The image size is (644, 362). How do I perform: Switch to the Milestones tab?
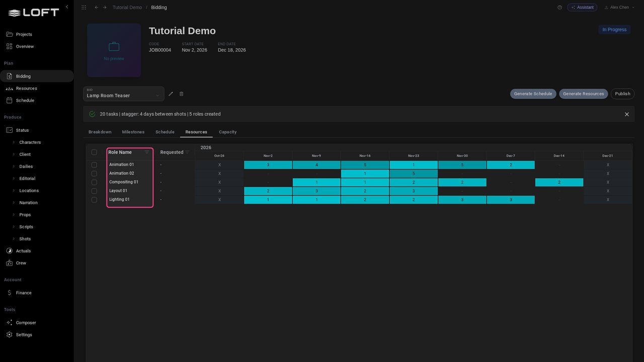[133, 132]
